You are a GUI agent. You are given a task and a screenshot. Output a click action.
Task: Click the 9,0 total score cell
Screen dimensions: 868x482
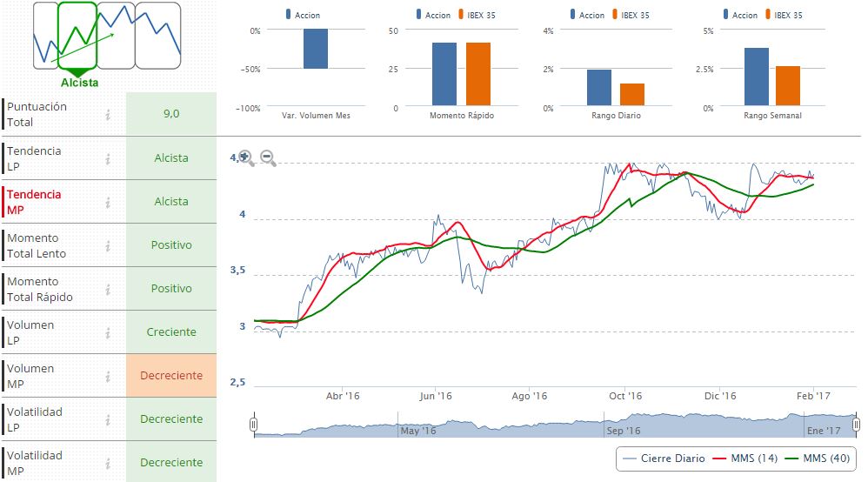[171, 114]
